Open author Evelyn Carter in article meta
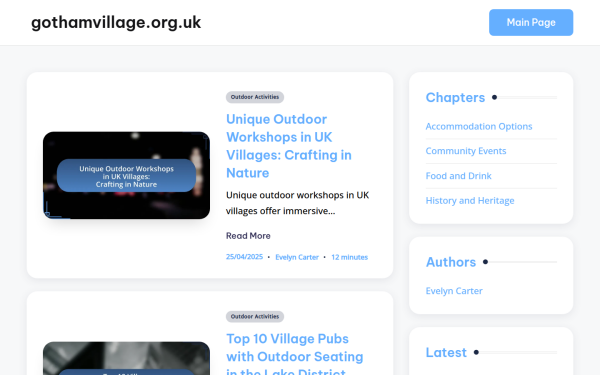The image size is (600, 375). click(x=297, y=257)
